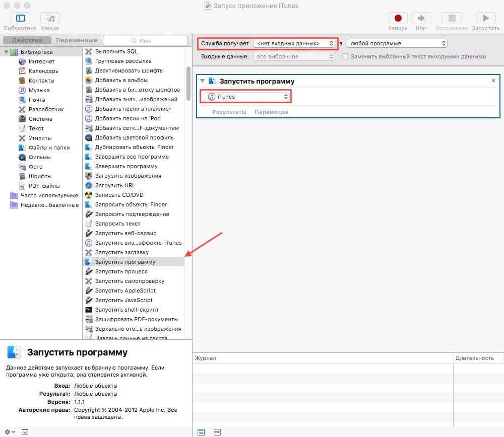The image size is (504, 437).
Task: Enable Заменить выбранный текст выходными данными checkbox
Action: point(345,56)
